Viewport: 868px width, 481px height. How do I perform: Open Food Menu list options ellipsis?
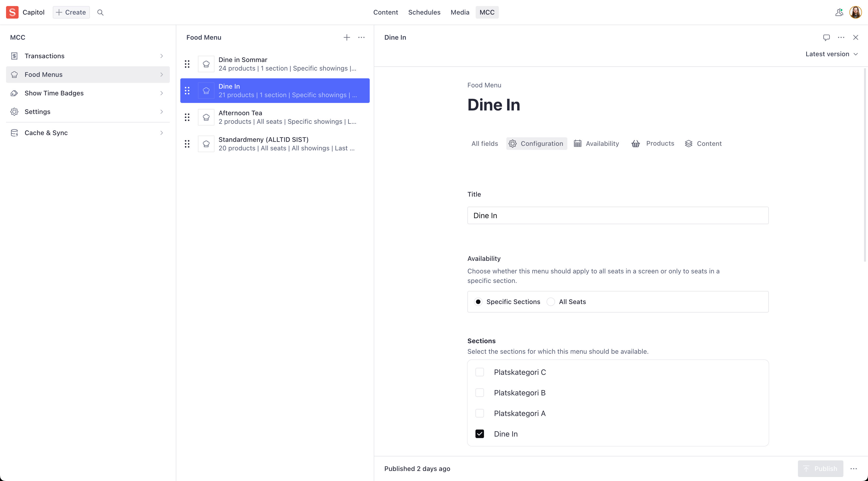361,37
